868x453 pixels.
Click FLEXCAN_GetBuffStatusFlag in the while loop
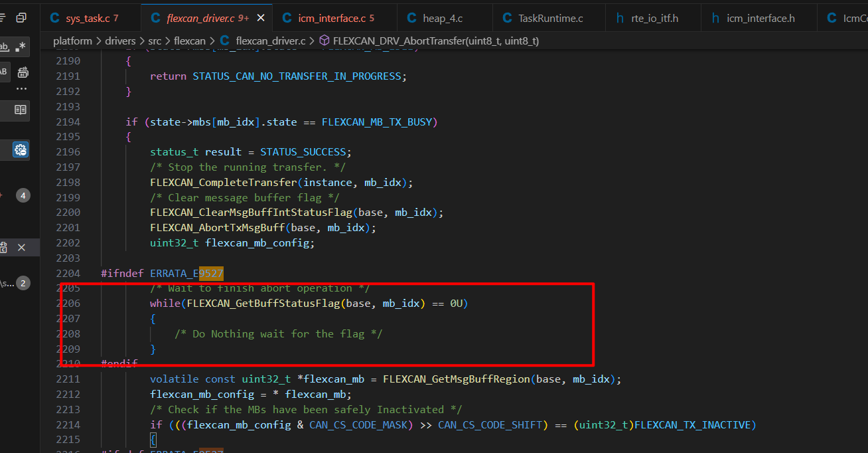coord(263,303)
